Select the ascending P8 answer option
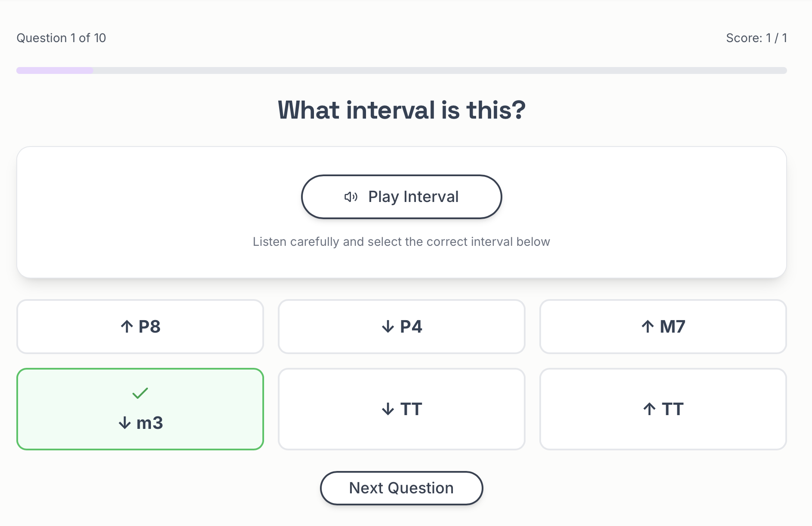 [140, 327]
